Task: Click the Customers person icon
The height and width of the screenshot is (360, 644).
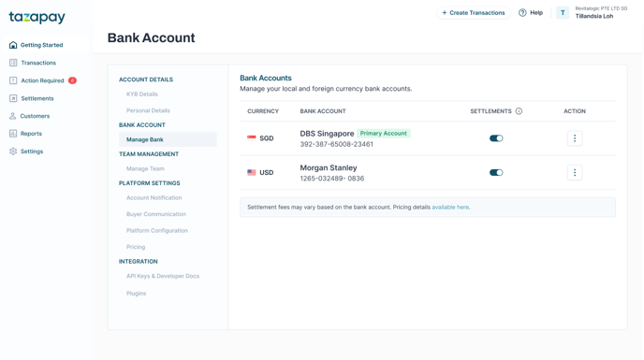Action: [x=13, y=116]
